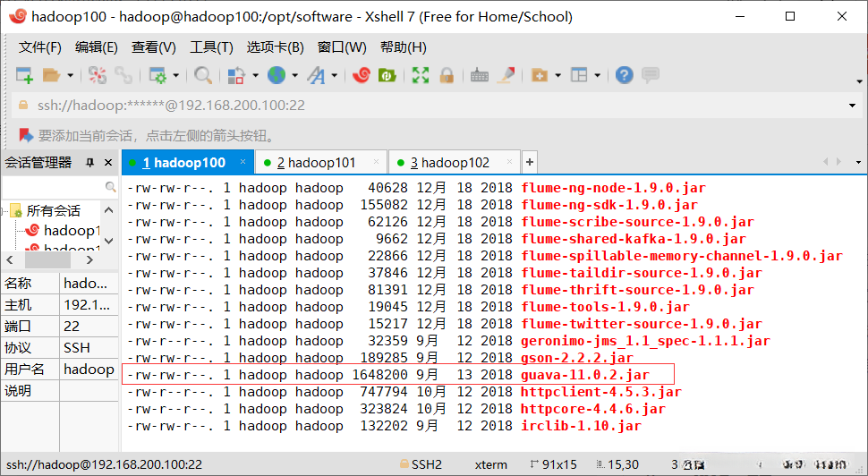Toggle full screen mode icon
Image resolution: width=868 pixels, height=476 pixels.
(x=421, y=75)
